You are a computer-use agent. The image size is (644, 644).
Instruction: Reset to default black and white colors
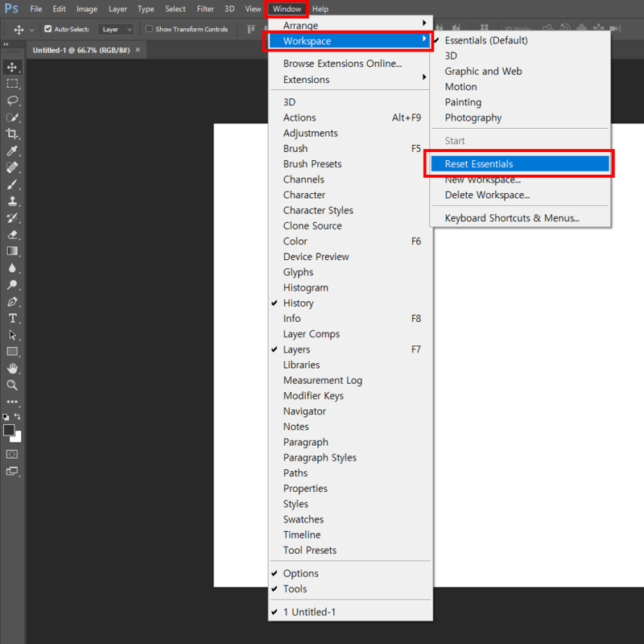[6, 417]
